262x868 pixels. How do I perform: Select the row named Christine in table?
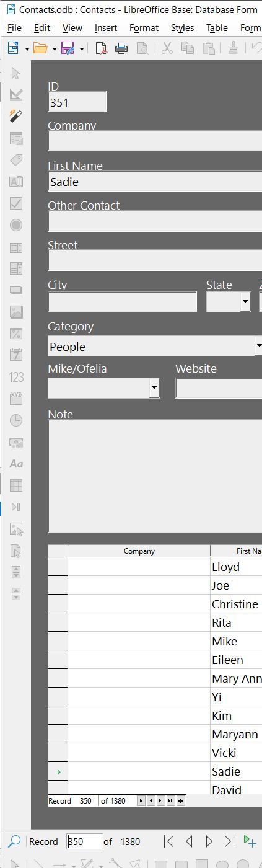[155, 604]
